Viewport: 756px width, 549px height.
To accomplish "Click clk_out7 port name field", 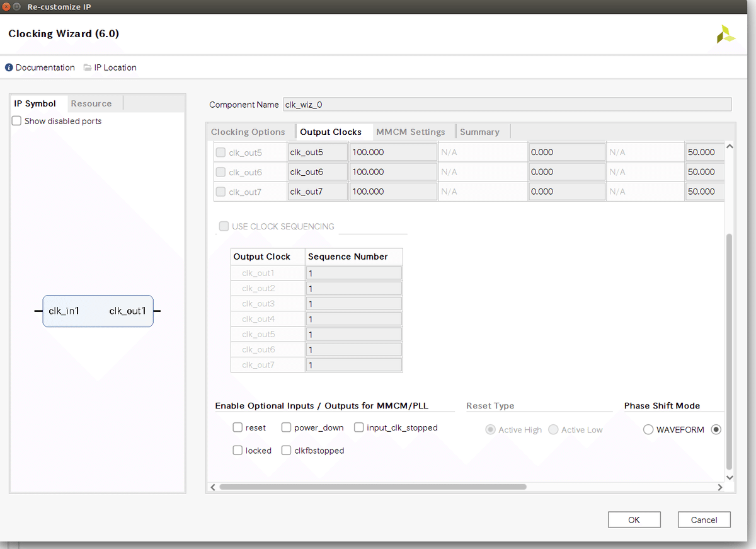I will pos(318,192).
